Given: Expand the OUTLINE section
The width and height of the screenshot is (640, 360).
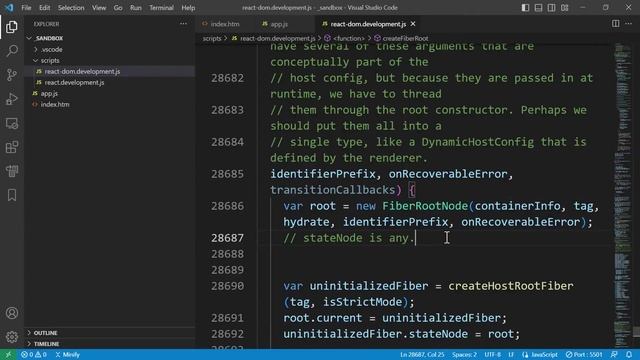Looking at the screenshot, I should tap(109, 333).
